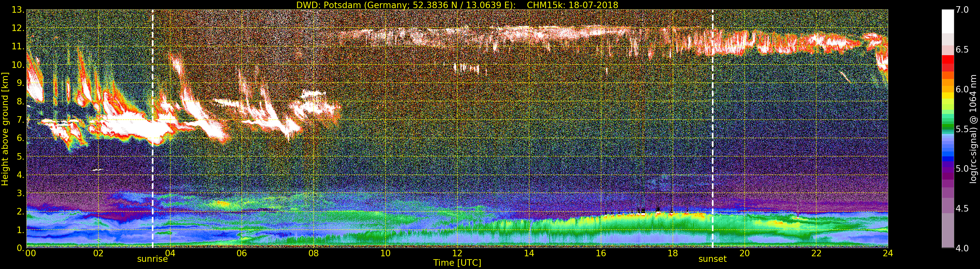This screenshot has height=269, width=980.
Task: Click the y-axis tick label '10.'
Action: click(x=18, y=65)
